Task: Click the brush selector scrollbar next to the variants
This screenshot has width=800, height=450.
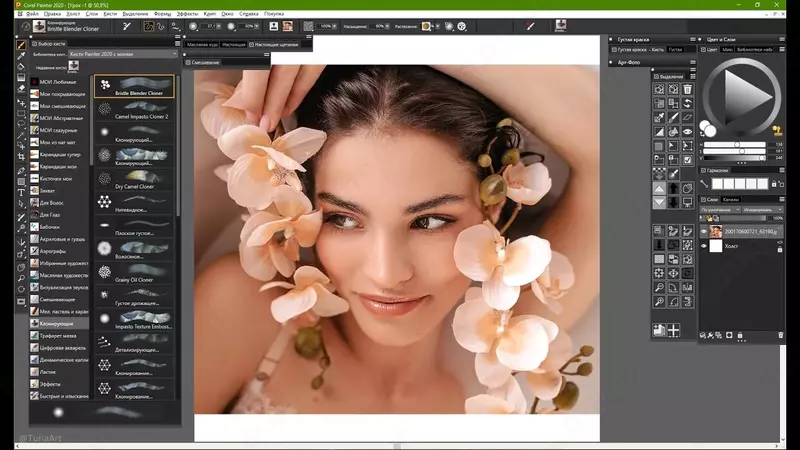Action: (x=178, y=145)
